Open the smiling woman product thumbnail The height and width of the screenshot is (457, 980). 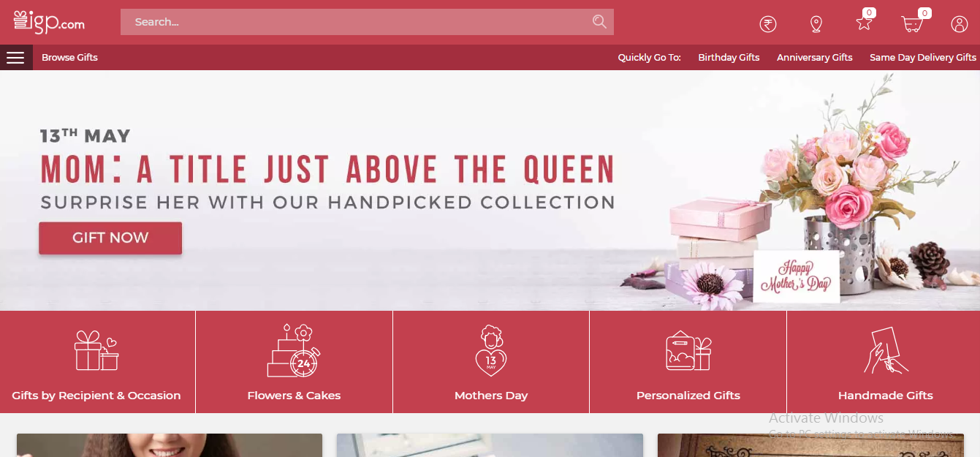(170, 445)
